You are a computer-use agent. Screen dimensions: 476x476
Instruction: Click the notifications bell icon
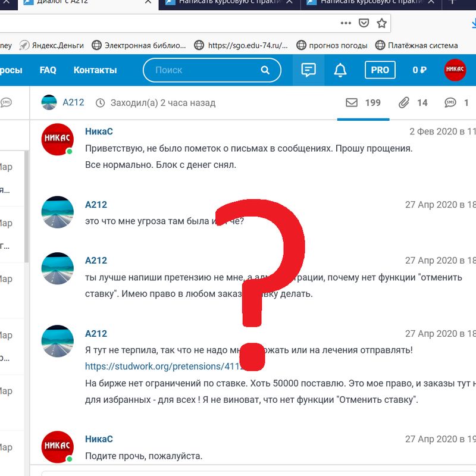pos(340,70)
